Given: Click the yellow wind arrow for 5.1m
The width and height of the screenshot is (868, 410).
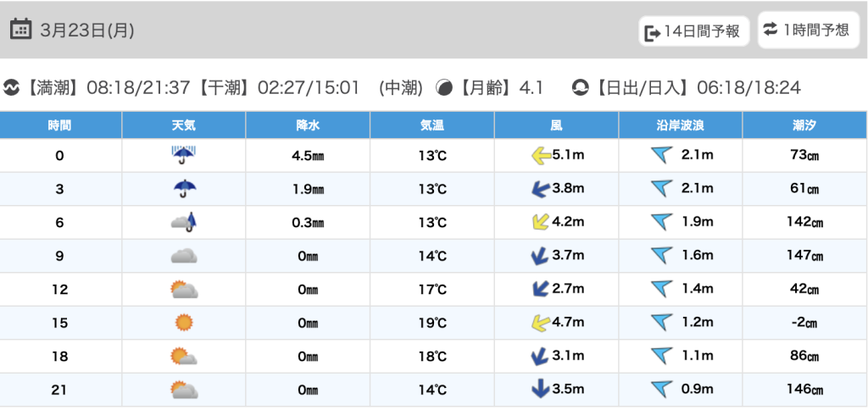Looking at the screenshot, I should (x=541, y=155).
